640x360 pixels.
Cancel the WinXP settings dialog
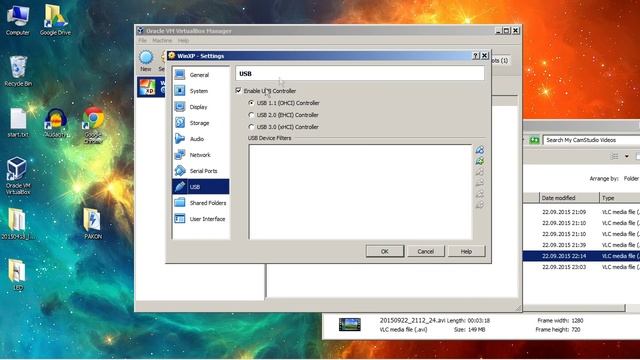425,251
